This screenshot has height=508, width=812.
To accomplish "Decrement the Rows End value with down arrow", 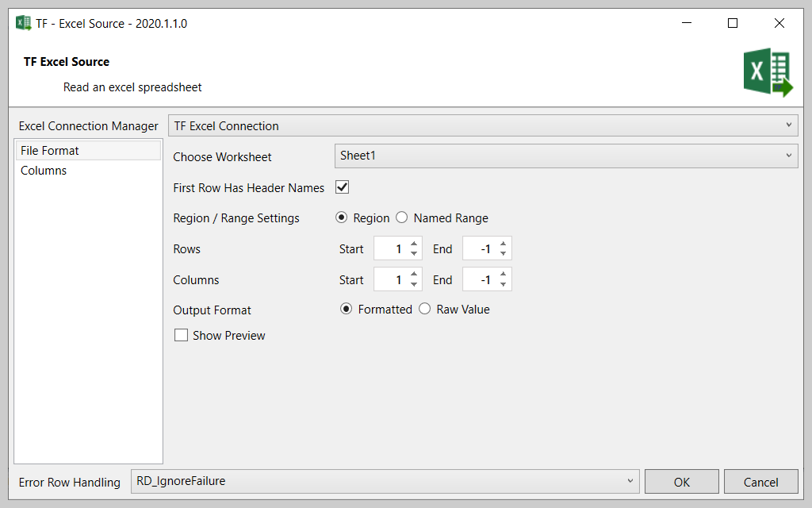I will pos(503,252).
